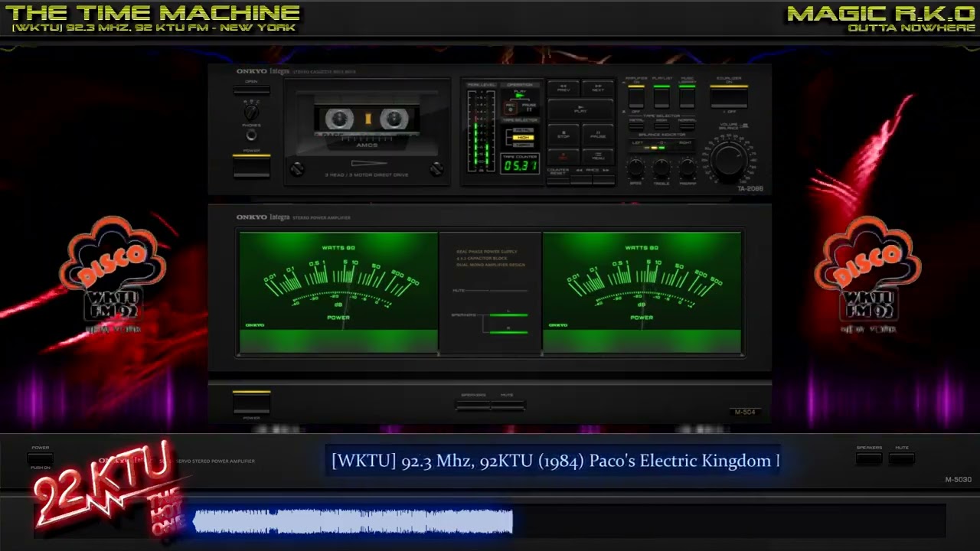Toggle the Equalizer On switch
This screenshot has height=551, width=980.
point(729,97)
